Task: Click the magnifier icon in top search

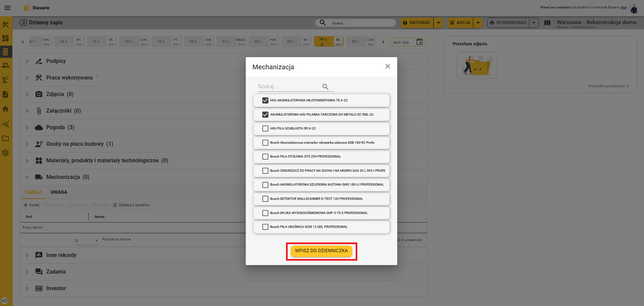Action: tap(323, 23)
